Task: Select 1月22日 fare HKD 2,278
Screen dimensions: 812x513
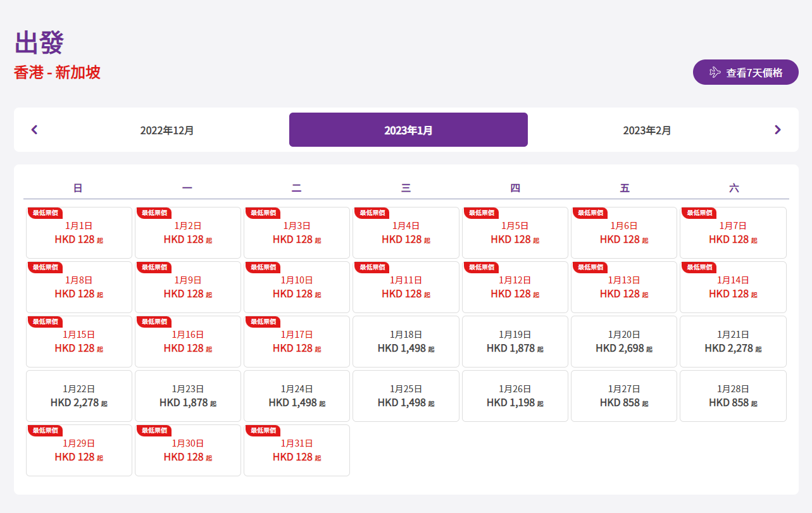Action: click(x=79, y=396)
